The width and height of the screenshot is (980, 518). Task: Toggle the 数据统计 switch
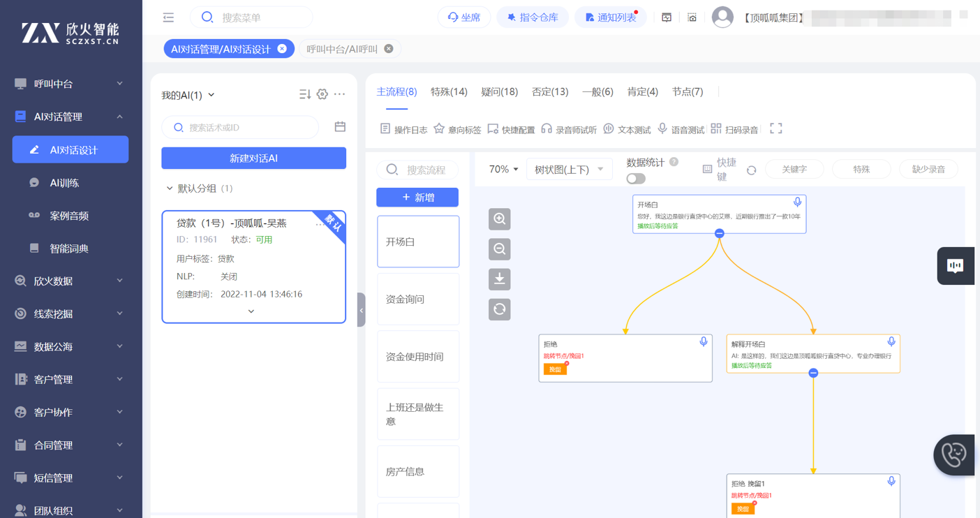point(635,179)
